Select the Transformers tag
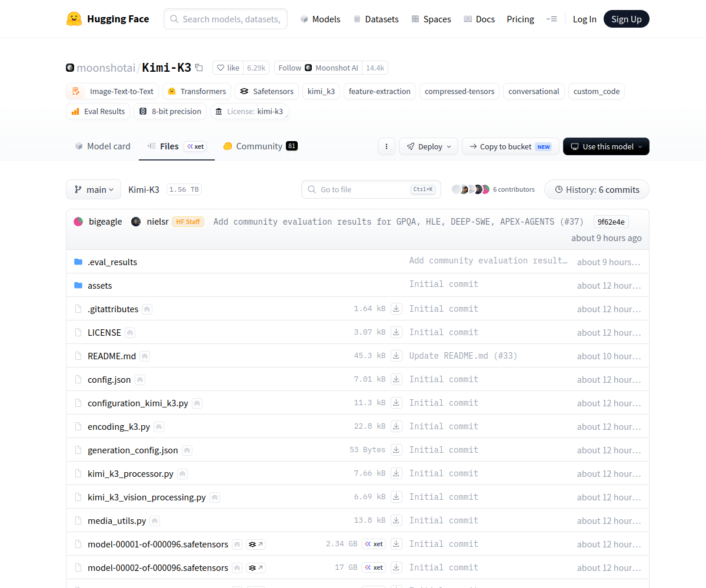The height and width of the screenshot is (588, 706). click(197, 91)
